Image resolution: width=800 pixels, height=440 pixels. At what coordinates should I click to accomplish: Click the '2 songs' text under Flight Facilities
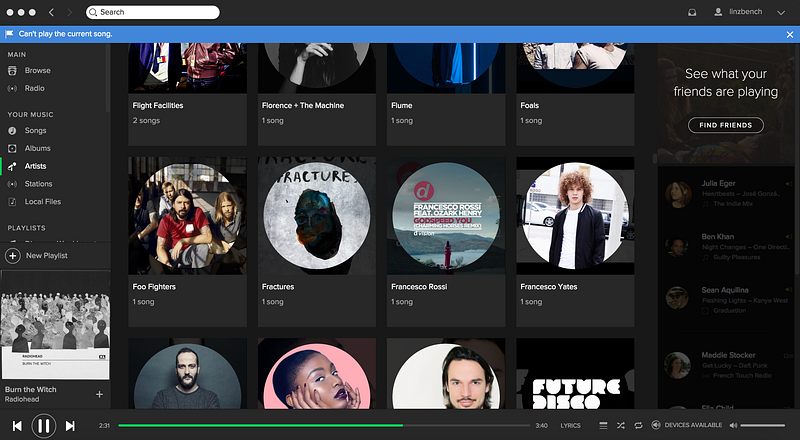(146, 121)
